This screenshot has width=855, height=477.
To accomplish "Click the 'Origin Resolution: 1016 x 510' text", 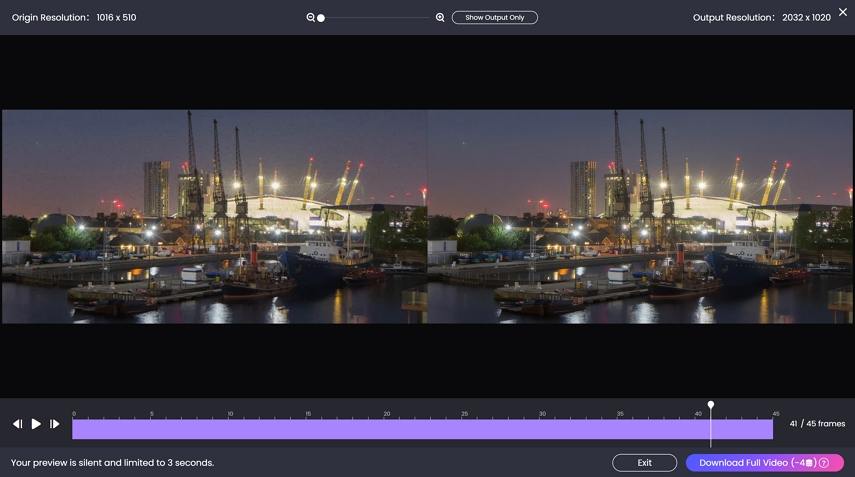I will pyautogui.click(x=74, y=17).
